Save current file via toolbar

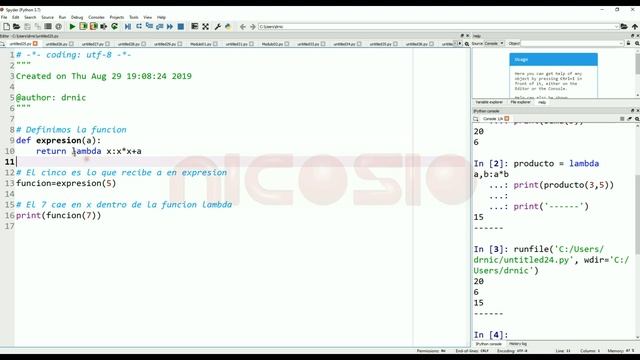point(27,27)
